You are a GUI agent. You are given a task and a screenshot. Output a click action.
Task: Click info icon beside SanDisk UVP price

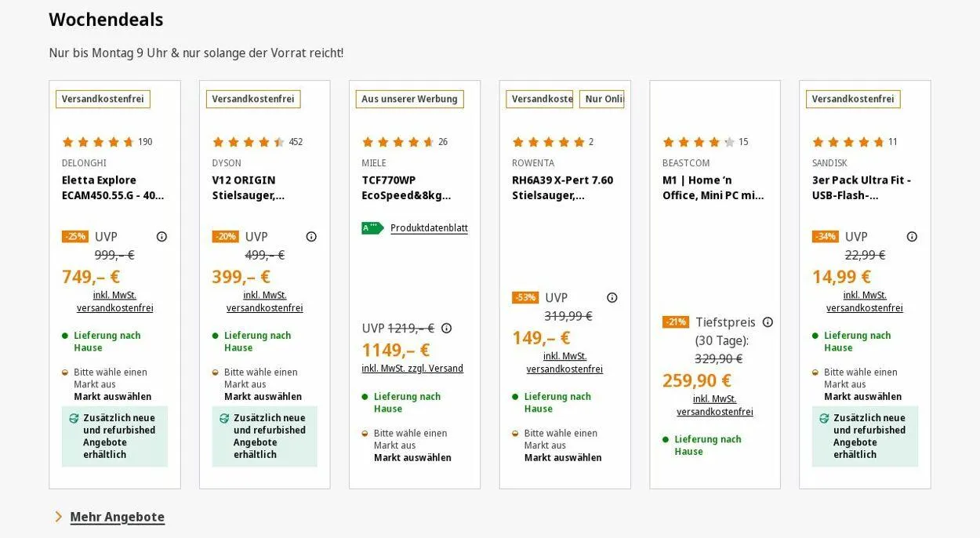coord(912,237)
